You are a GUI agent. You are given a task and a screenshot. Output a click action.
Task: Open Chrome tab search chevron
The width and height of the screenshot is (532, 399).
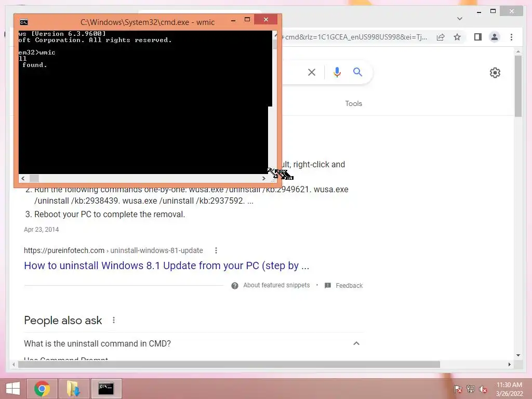(x=460, y=19)
